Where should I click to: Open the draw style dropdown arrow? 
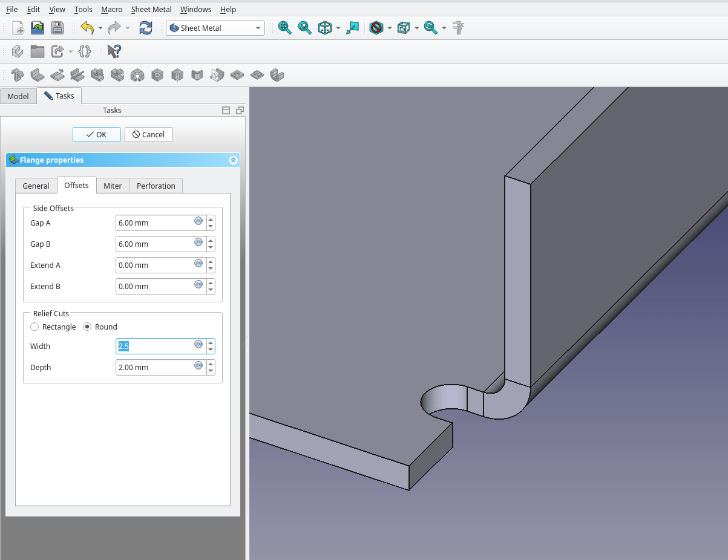pos(390,28)
